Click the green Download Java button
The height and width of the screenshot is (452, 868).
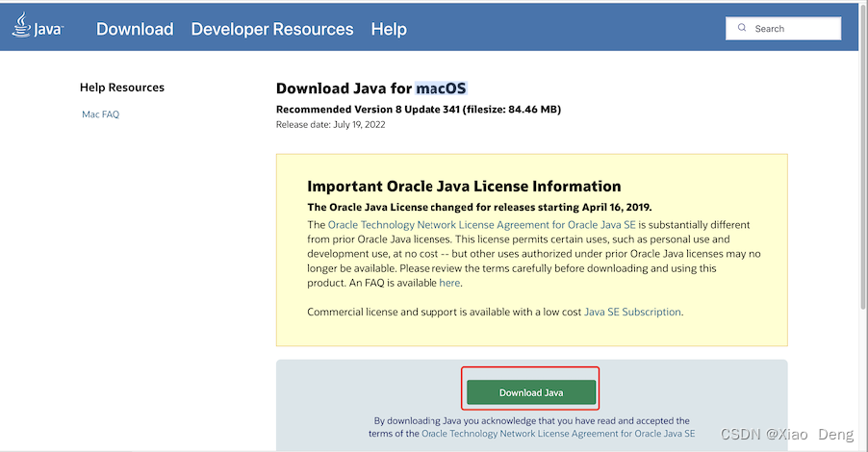[531, 392]
